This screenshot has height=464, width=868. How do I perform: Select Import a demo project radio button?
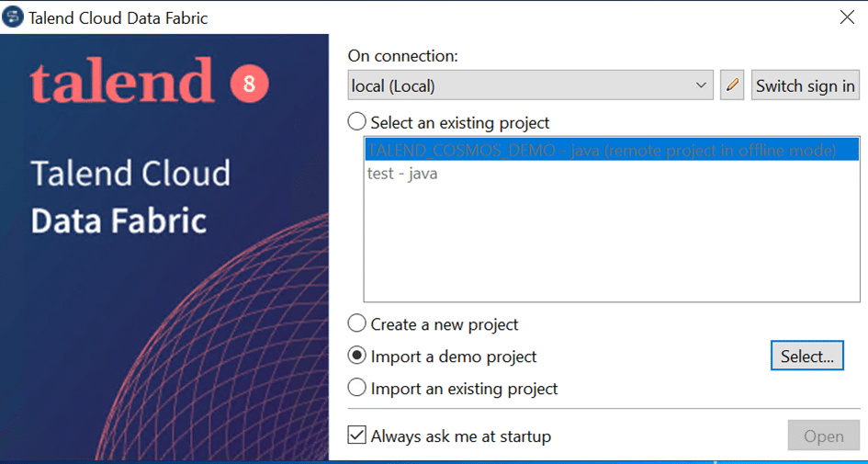coord(357,356)
